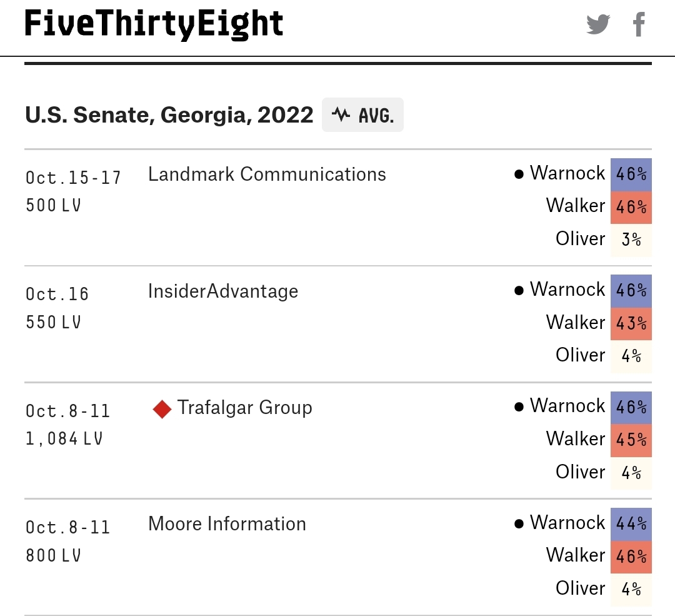Viewport: 675px width, 616px height.
Task: Click Walker's 46% red cell in Moore Information poll
Action: tap(631, 557)
